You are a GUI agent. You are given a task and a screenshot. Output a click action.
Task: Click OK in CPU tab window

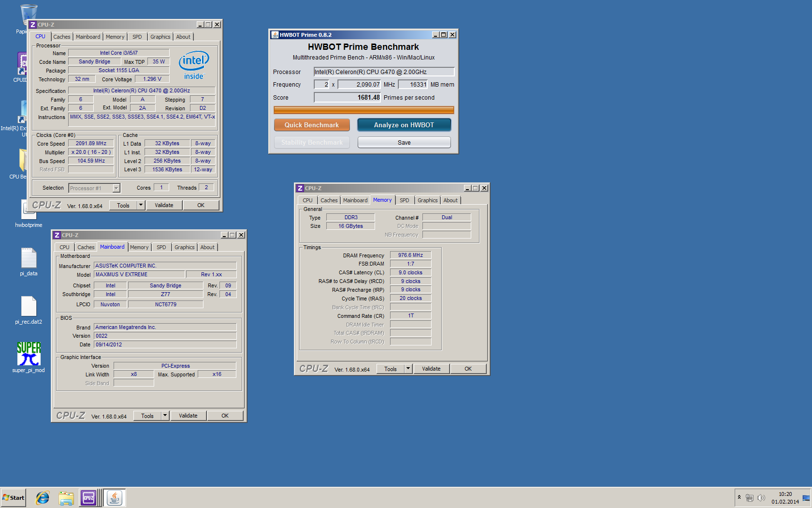point(201,205)
